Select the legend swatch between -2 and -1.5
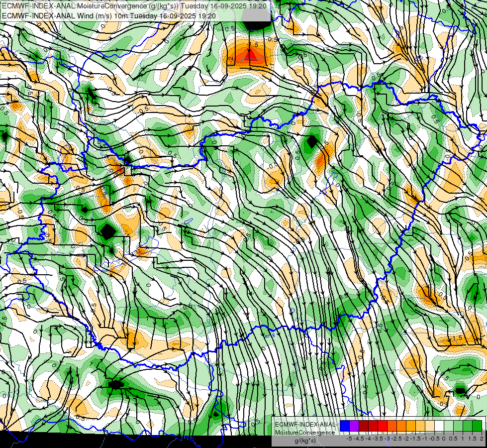 pyautogui.click(x=411, y=426)
